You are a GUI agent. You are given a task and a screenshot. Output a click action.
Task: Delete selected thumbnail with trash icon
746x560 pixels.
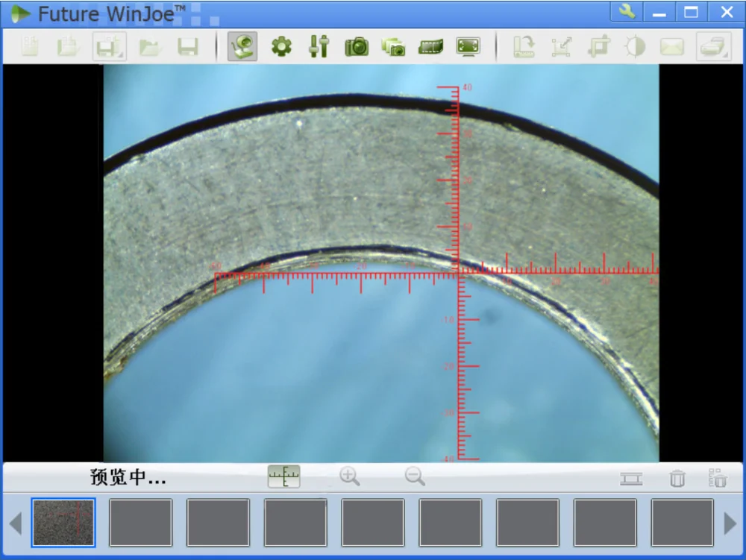(x=677, y=478)
